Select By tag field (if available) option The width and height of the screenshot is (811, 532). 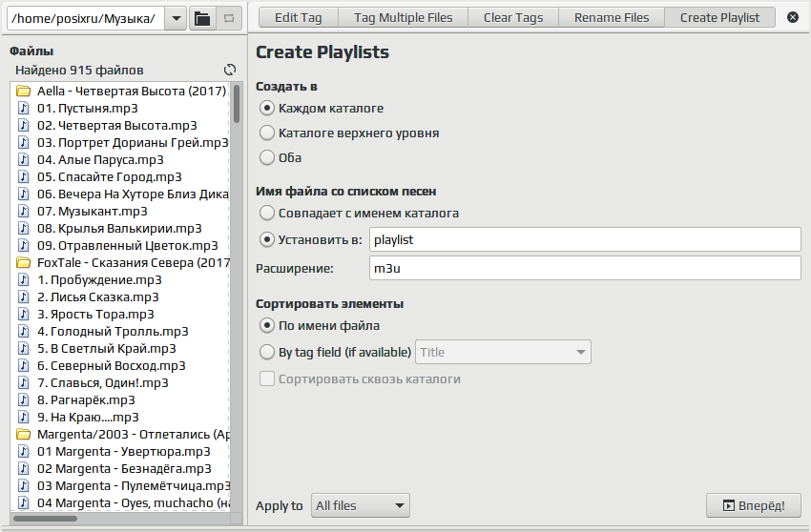point(267,352)
